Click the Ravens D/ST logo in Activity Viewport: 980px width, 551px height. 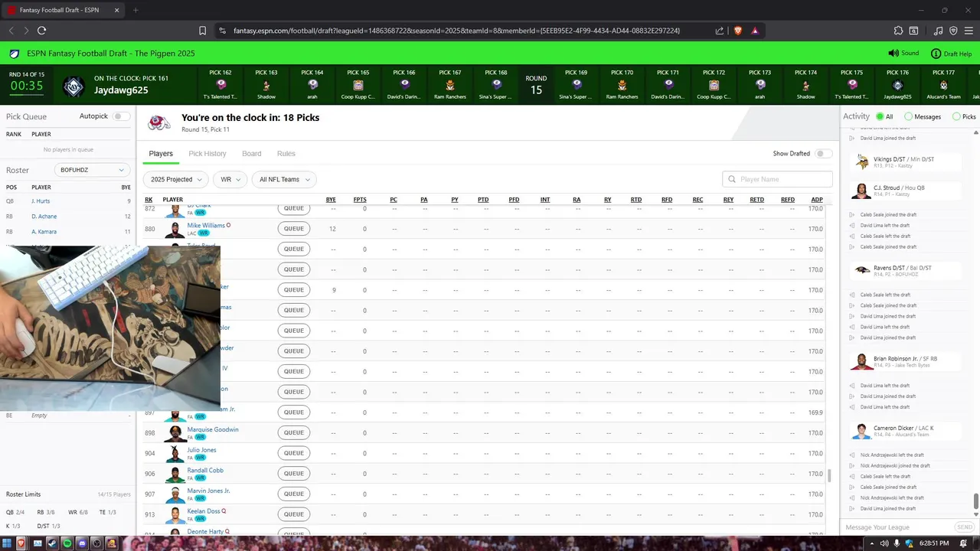(x=862, y=270)
